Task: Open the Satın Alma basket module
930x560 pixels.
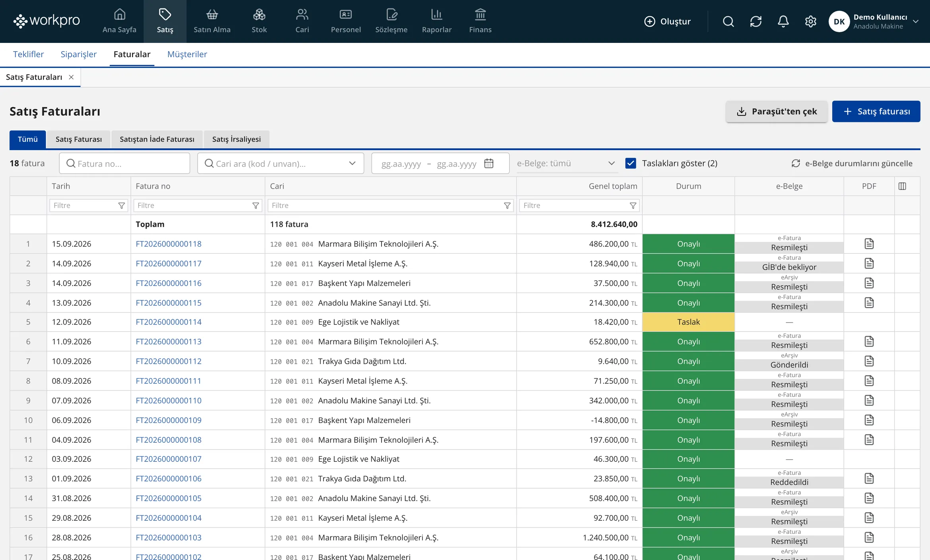Action: (212, 21)
